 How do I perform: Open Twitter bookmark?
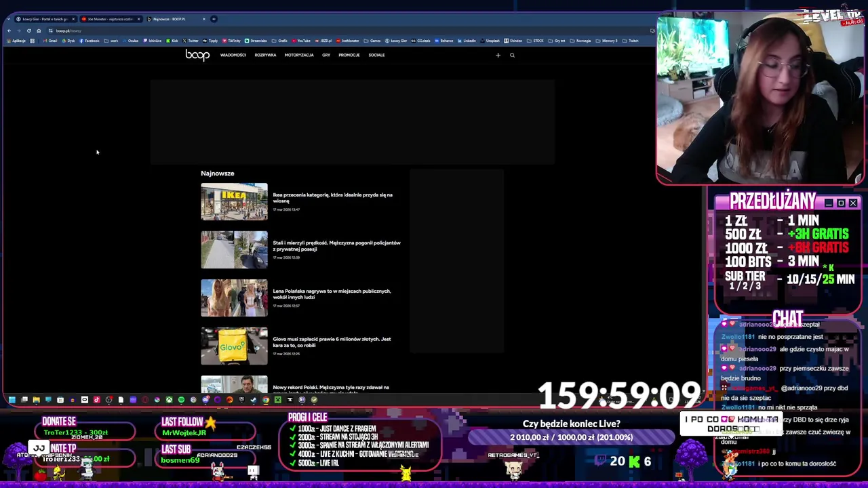[x=190, y=41]
